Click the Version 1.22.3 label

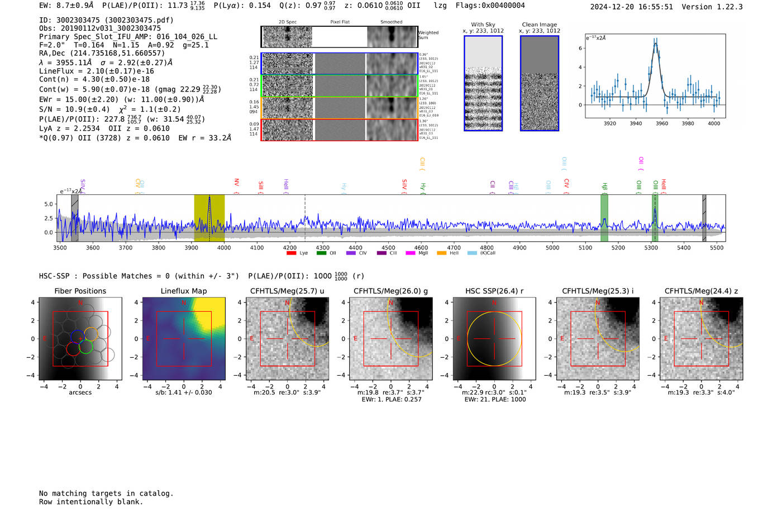[x=712, y=7]
